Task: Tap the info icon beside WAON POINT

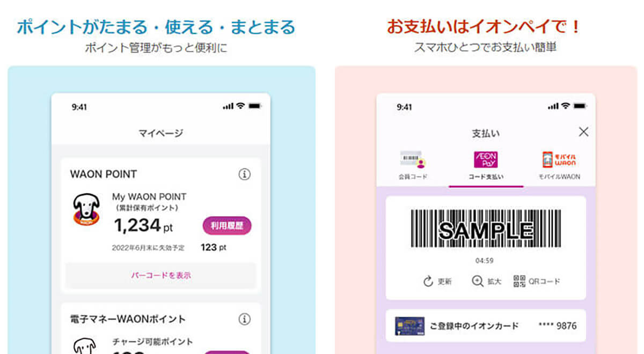Action: tap(244, 174)
